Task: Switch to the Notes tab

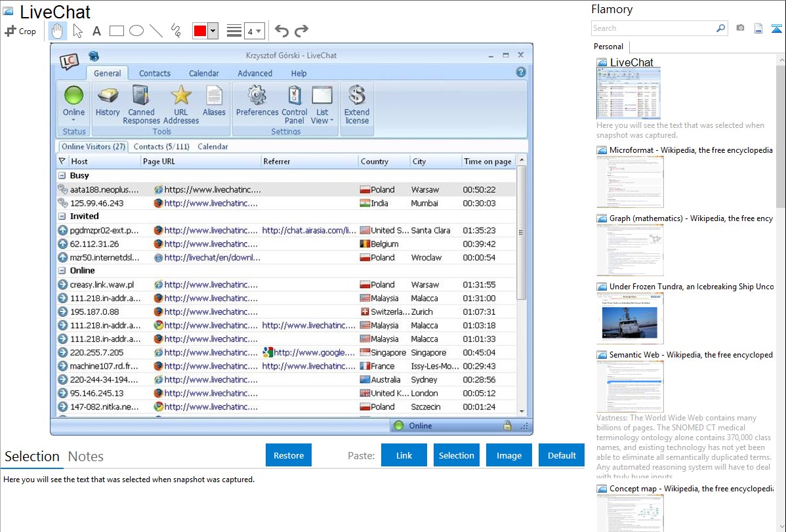Action: click(86, 457)
